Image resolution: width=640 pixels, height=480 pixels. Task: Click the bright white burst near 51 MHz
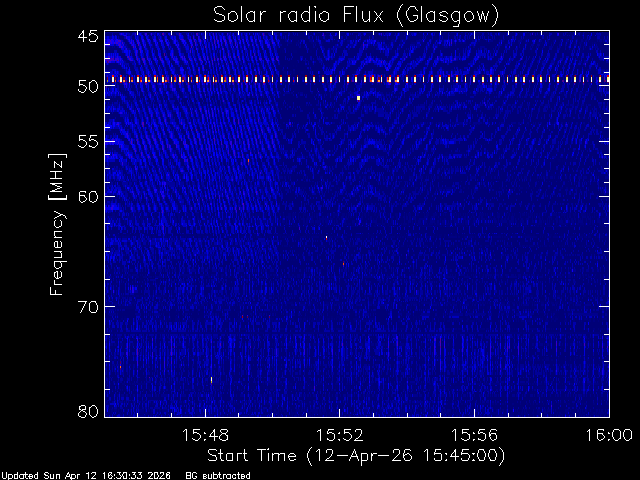pos(358,98)
